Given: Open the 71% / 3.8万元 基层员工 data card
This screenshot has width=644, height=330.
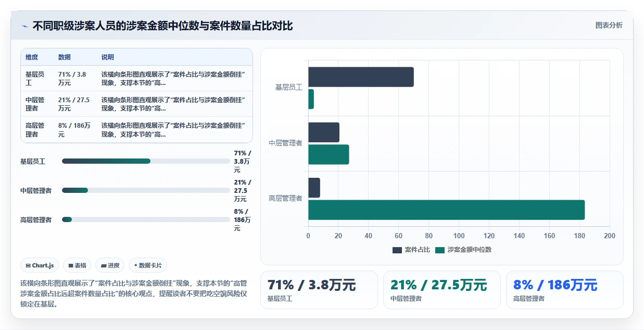Looking at the screenshot, I should (x=319, y=290).
